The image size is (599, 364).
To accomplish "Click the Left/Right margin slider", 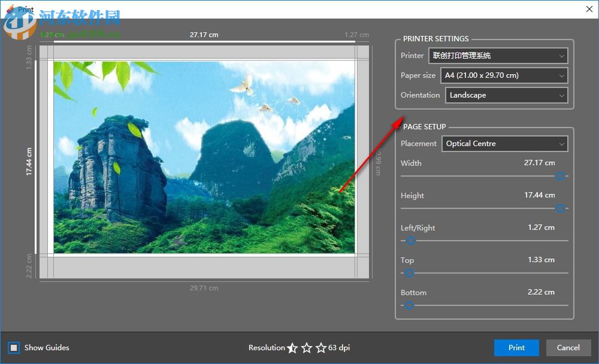I will (x=411, y=241).
